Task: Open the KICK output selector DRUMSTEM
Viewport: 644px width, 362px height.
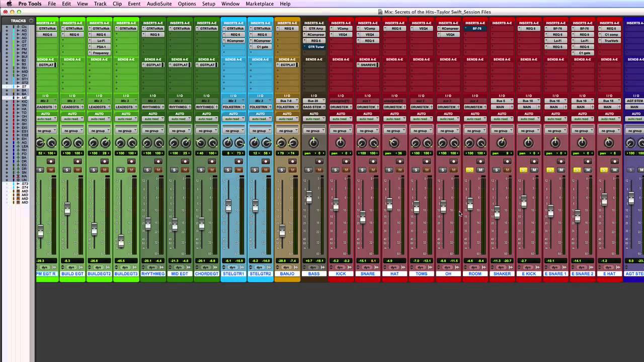Action: (x=342, y=107)
